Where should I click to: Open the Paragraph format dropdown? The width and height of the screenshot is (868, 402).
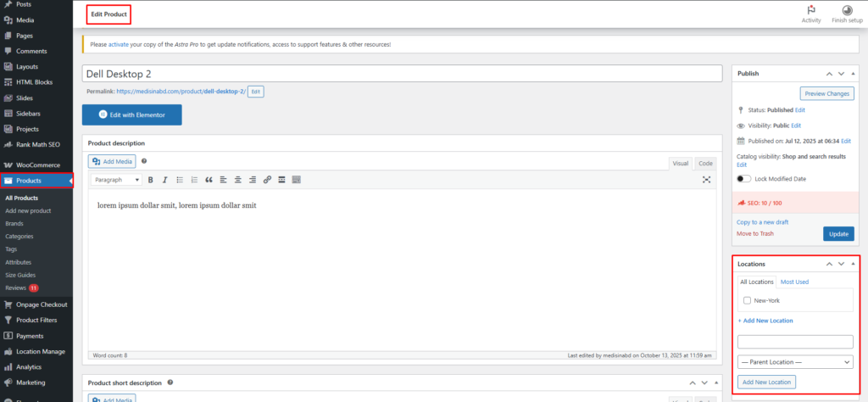coord(115,180)
